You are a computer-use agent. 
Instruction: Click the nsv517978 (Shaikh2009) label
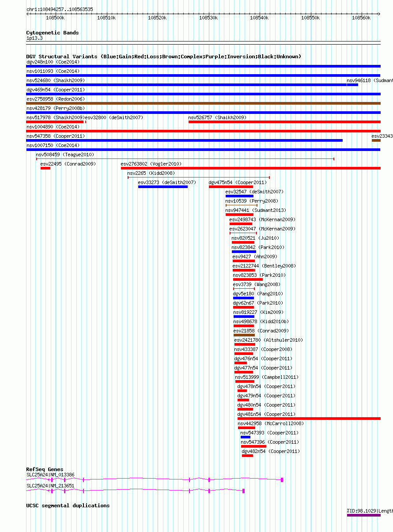click(55, 117)
